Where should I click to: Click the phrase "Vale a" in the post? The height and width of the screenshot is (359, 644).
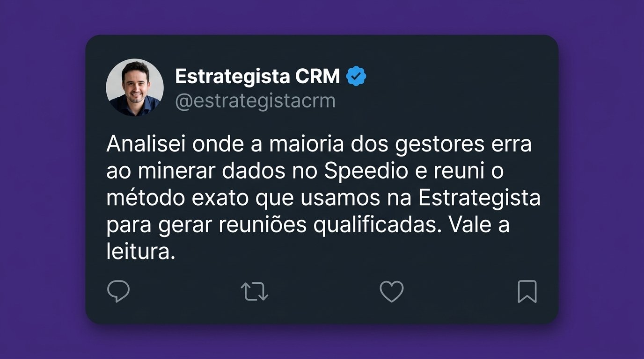pyautogui.click(x=479, y=226)
